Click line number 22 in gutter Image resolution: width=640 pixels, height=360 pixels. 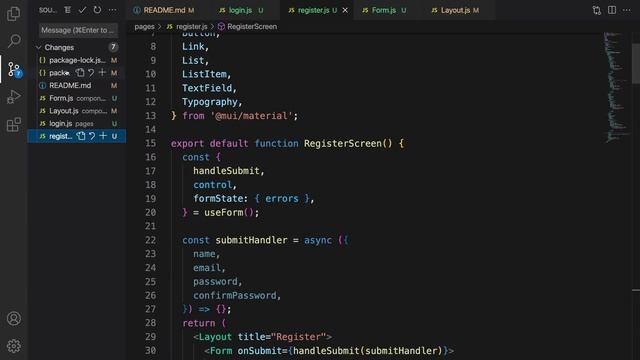(x=151, y=240)
